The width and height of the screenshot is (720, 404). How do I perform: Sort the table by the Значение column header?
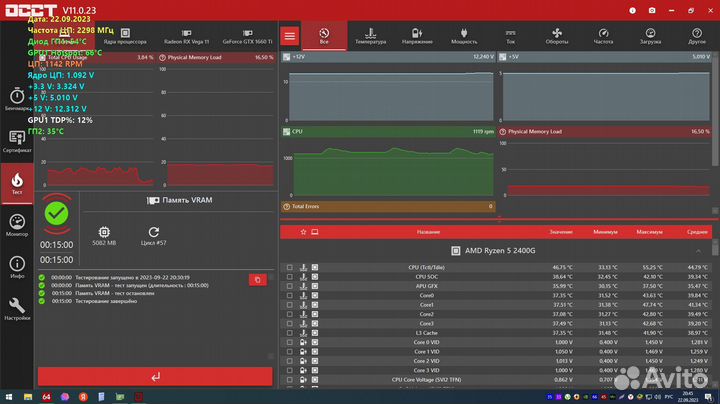561,231
